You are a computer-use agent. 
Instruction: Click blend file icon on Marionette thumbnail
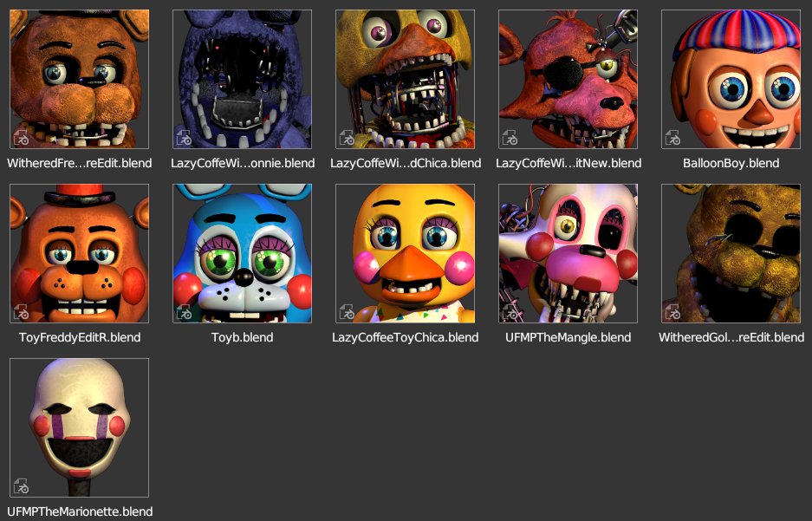[x=22, y=486]
